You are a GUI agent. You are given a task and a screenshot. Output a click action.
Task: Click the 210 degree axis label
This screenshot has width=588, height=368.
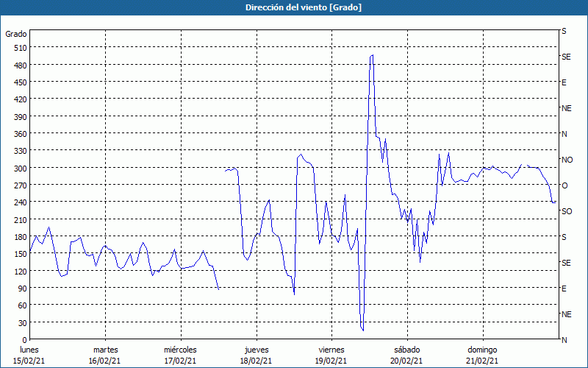click(x=21, y=219)
